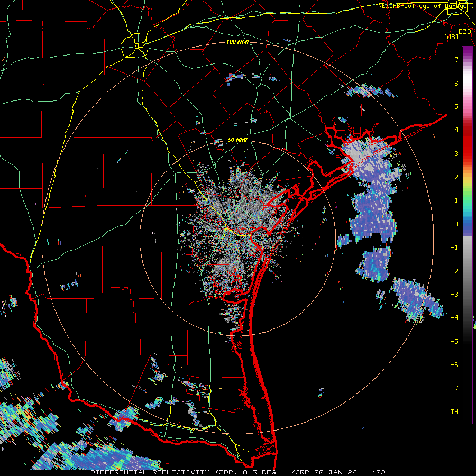Click the NEXLAB-College of DuPage watermark text
Viewport: 476px width, 476px height.
(x=426, y=6)
